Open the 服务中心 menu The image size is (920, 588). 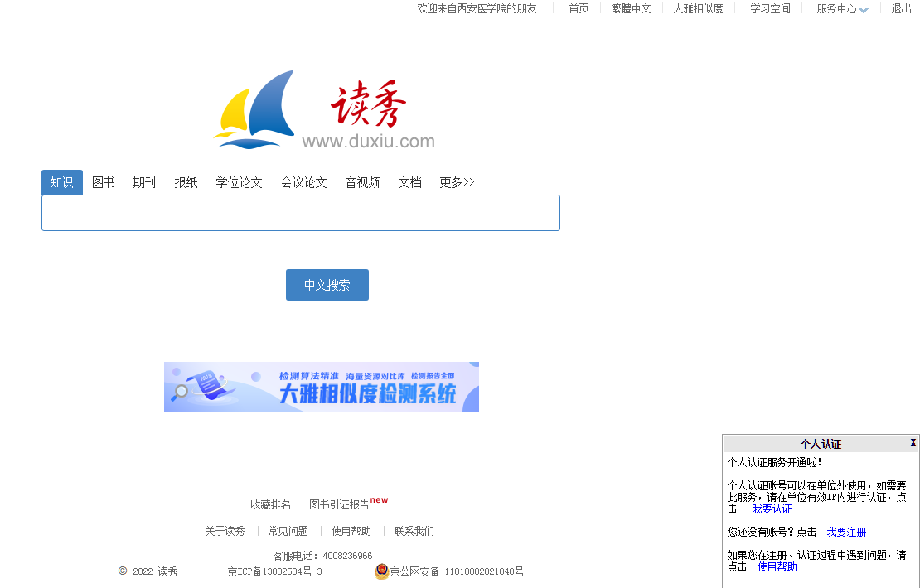click(x=836, y=8)
